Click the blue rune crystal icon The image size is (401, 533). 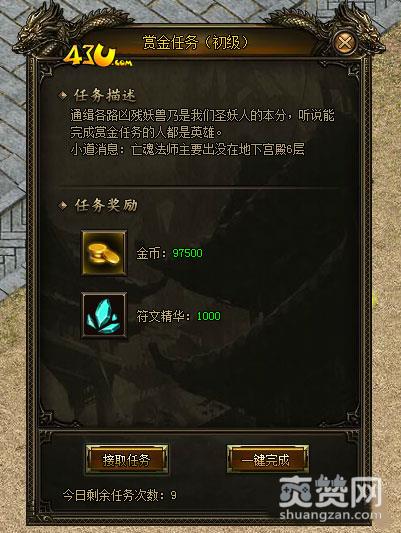pyautogui.click(x=104, y=316)
